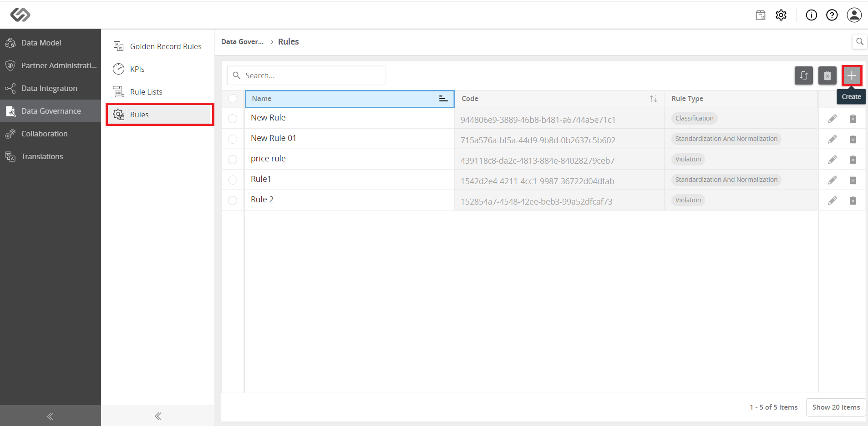Click the Code column header label

coord(470,99)
